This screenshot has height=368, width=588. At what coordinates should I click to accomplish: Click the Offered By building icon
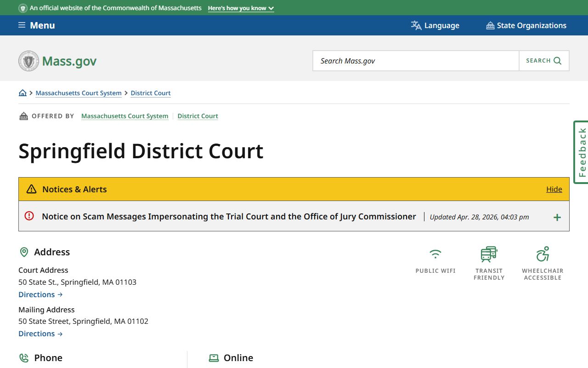(23, 116)
